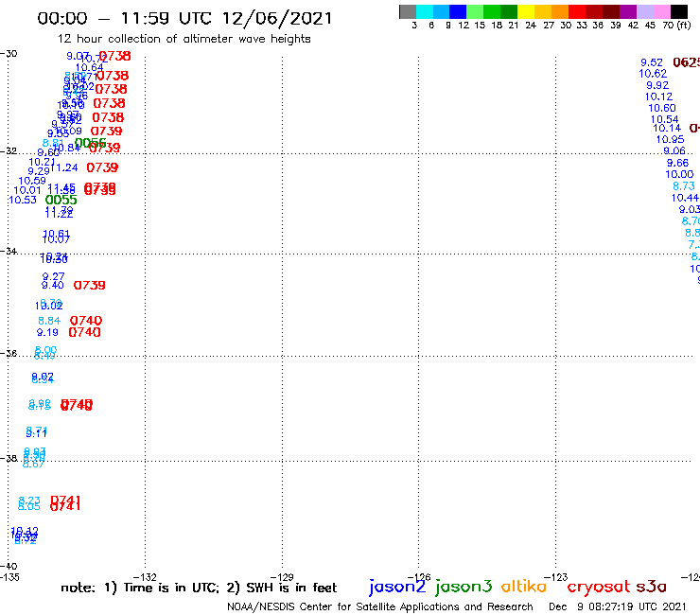The width and height of the screenshot is (700, 615).
Task: Pick the pink swatch in the height legend
Action: [x=662, y=11]
